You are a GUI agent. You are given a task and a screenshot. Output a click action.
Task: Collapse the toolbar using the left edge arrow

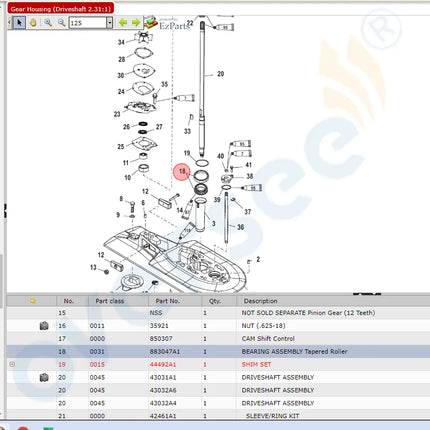pos(9,23)
